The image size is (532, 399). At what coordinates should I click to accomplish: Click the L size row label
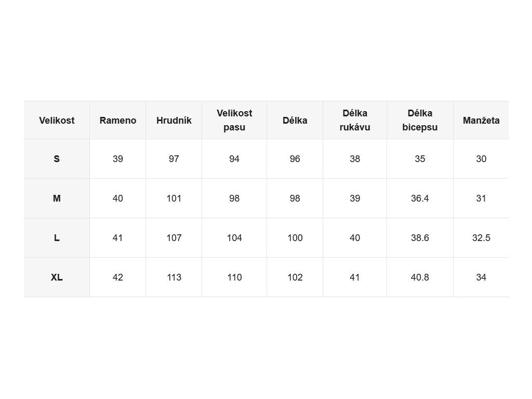(57, 238)
